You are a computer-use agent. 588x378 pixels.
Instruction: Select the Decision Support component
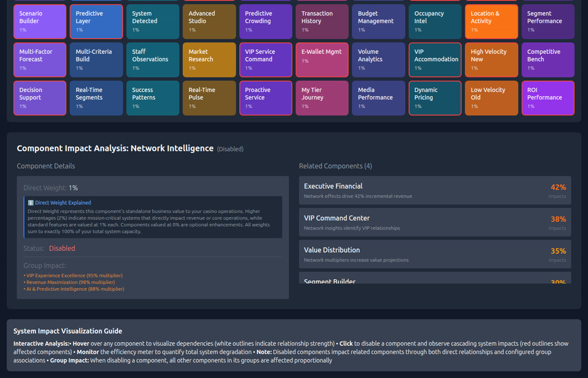click(40, 98)
